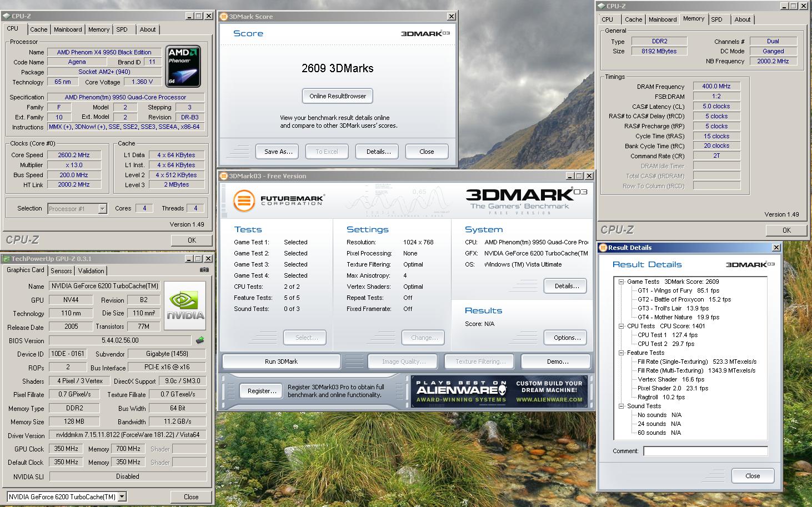Screen dimensions: 812x507
Task: Click the CPU-Z Specification field
Action: coord(126,97)
